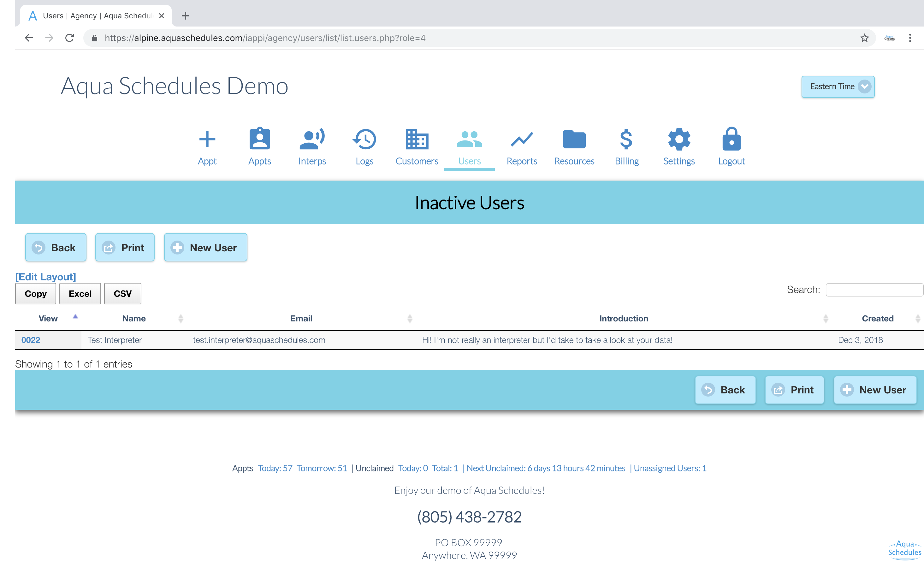The width and height of the screenshot is (924, 586).
Task: Select the Reports menu label
Action: pos(522,161)
